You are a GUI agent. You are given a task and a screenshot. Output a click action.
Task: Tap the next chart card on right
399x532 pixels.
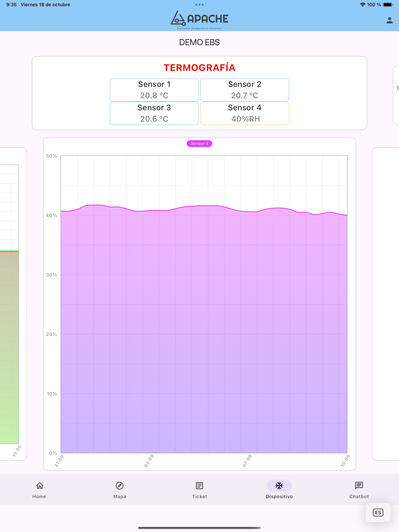point(386,304)
